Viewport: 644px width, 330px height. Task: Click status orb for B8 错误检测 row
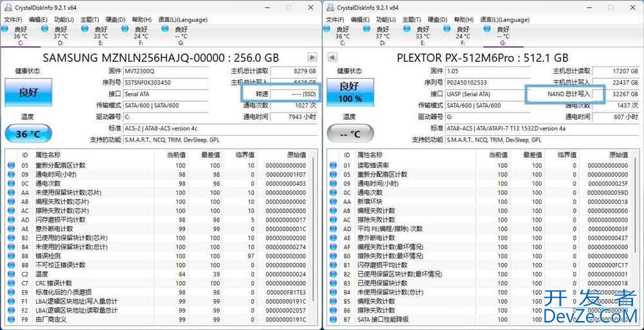11,256
